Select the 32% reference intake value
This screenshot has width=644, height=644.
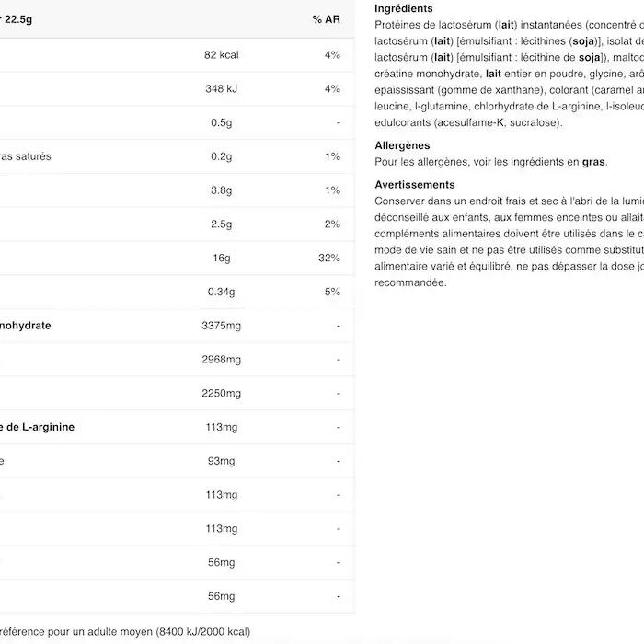point(329,259)
